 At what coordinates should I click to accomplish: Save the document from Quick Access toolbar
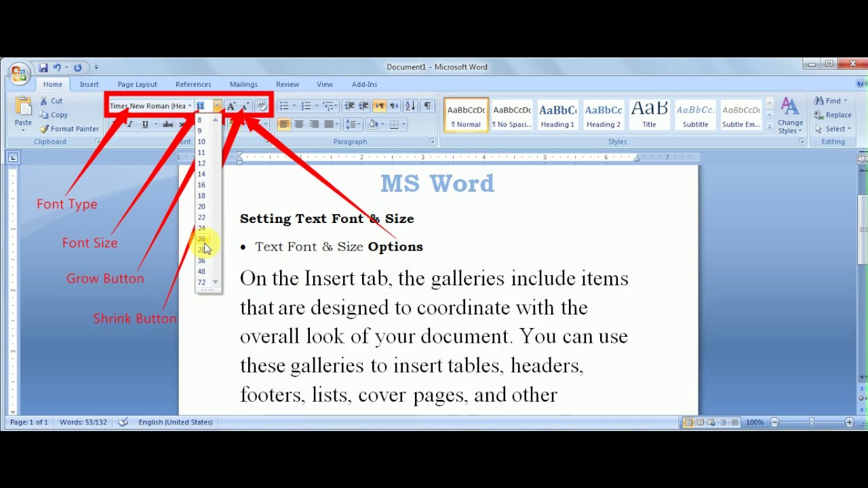[43, 67]
